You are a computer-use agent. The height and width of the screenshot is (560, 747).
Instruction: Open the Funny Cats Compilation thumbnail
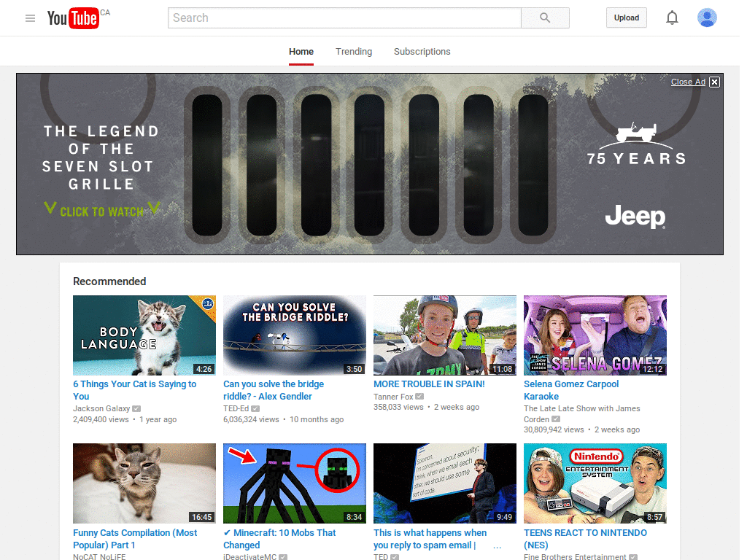(x=144, y=483)
